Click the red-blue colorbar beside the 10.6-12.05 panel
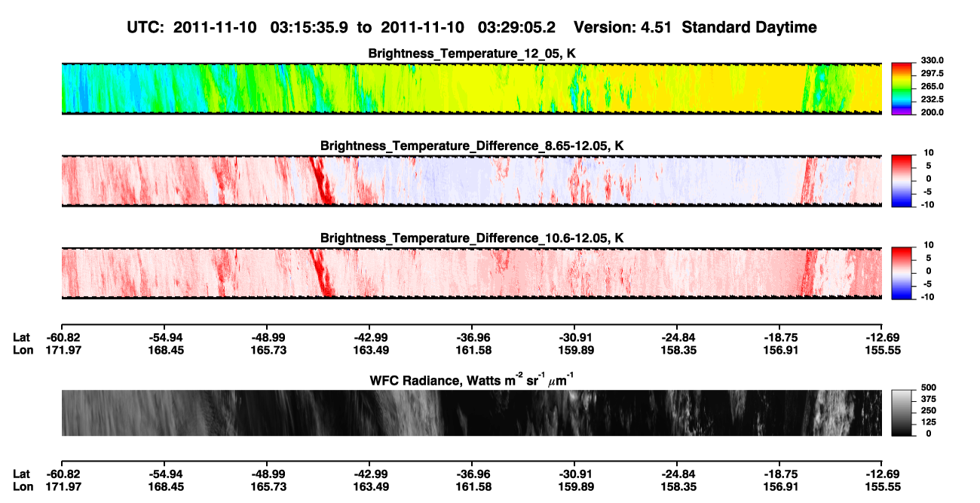The image size is (980, 503). click(902, 273)
